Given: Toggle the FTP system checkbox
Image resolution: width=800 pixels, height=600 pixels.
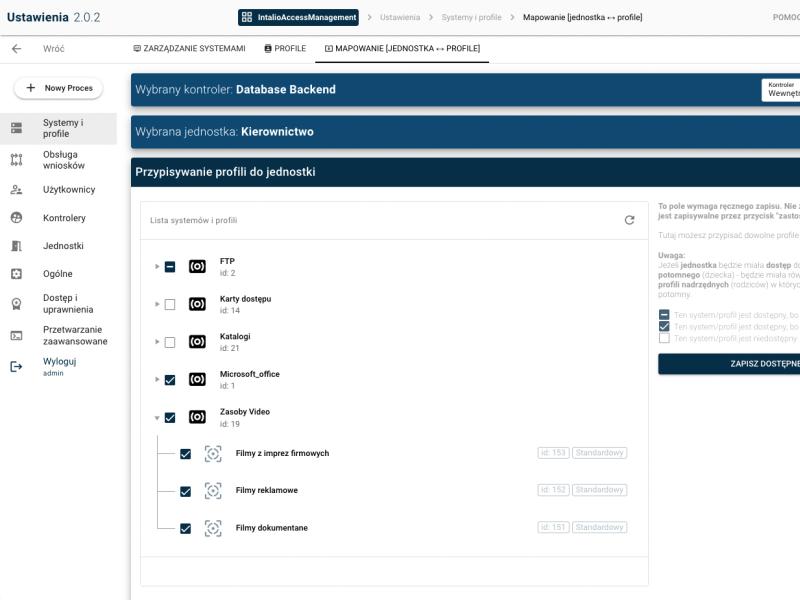Looking at the screenshot, I should tap(169, 267).
